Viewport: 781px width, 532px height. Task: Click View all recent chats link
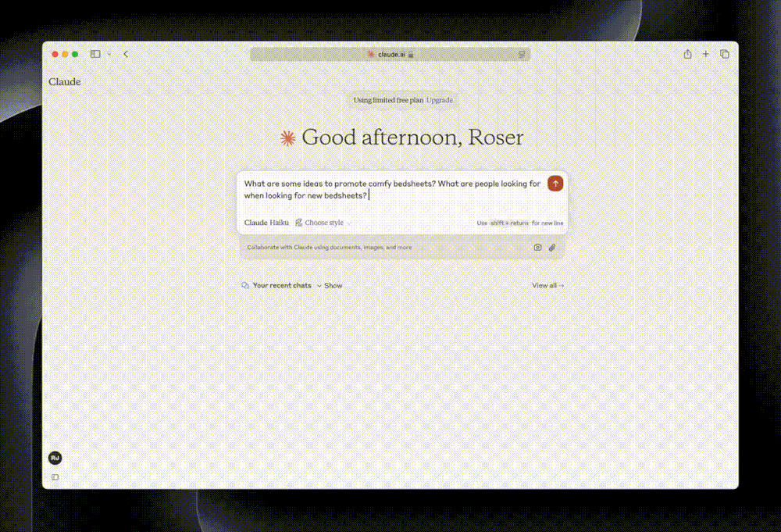coord(548,285)
